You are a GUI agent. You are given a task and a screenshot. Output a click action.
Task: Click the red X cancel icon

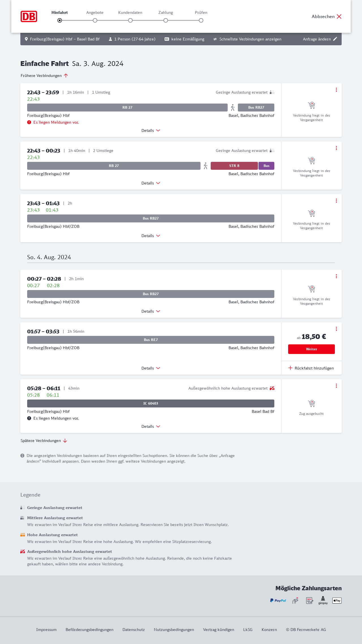339,16
